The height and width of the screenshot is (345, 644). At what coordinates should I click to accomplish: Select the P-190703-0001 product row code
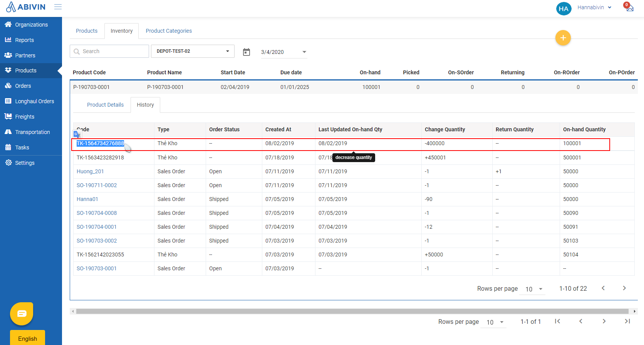point(91,87)
